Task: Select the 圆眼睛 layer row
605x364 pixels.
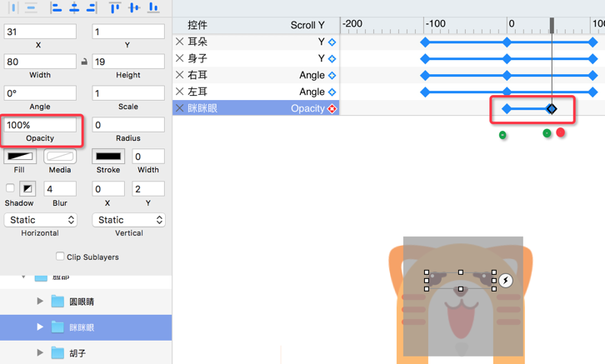Action: [x=86, y=302]
